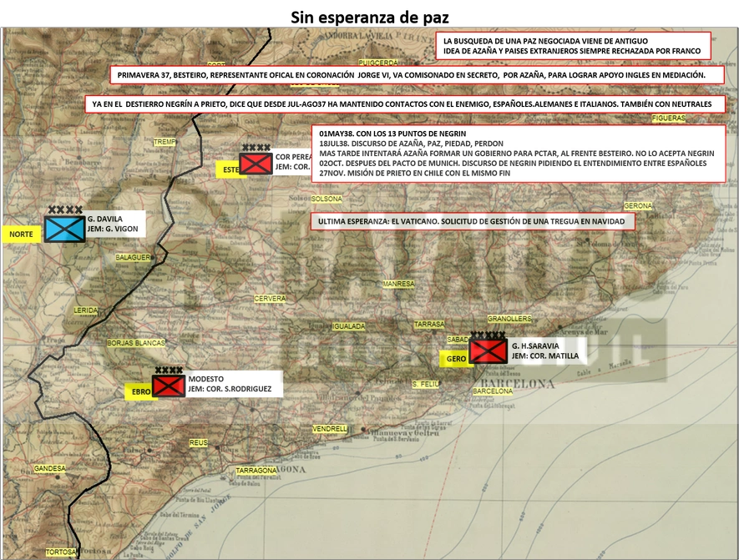Image resolution: width=739 pixels, height=560 pixels.
Task: Select the 'JEM: G. VIGON' text
Action: point(113,229)
